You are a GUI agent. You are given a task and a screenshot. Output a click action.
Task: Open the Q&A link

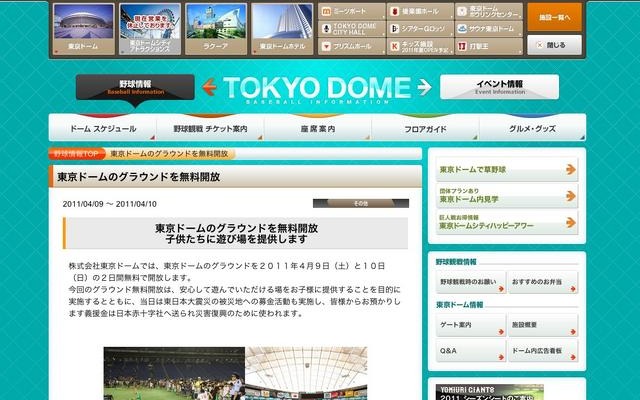[x=471, y=351]
